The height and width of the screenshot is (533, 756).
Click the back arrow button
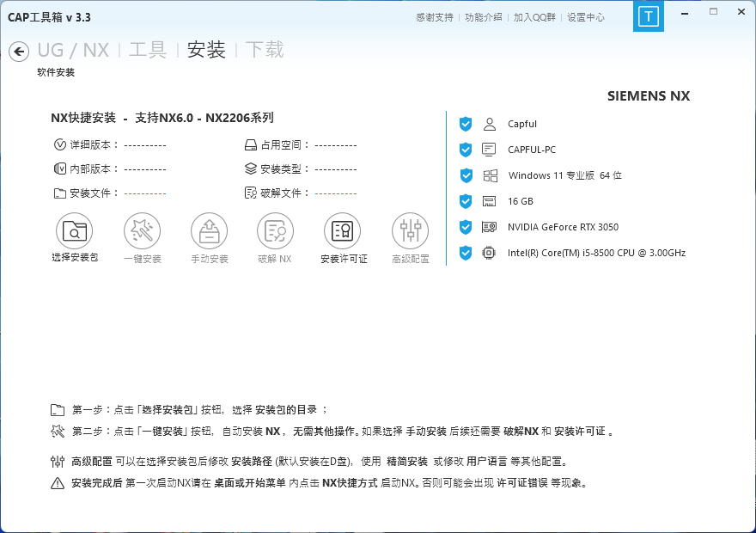(x=18, y=52)
